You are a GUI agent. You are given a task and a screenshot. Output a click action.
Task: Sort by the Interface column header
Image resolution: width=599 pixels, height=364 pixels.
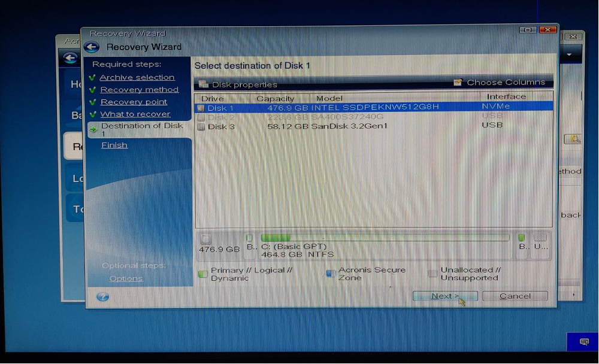506,96
